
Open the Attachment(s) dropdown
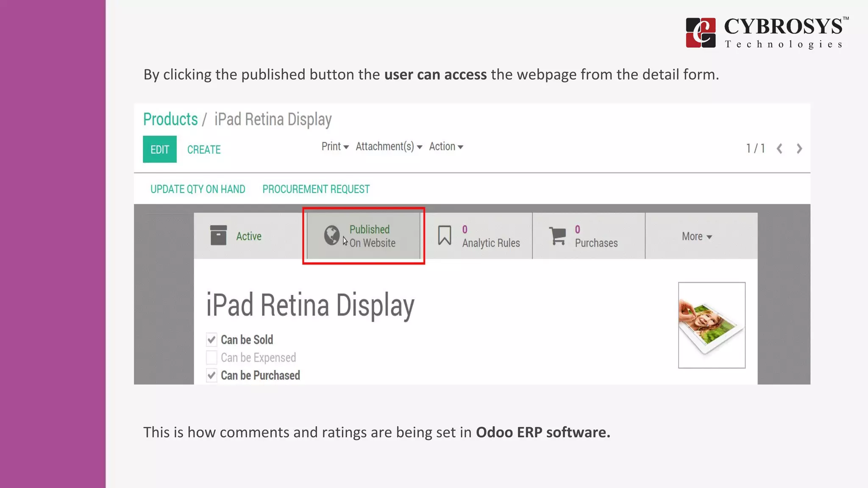(389, 147)
